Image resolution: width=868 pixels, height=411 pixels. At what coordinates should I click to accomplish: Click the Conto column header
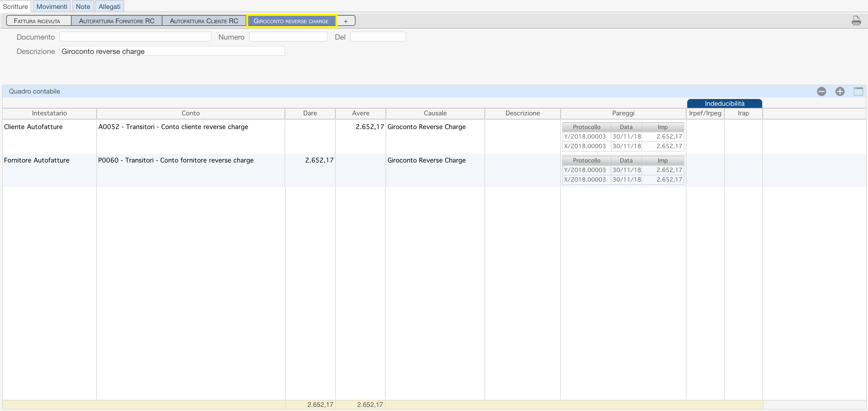point(191,113)
